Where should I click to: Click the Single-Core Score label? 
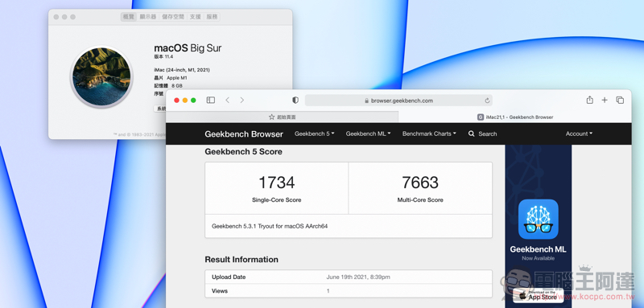276,200
